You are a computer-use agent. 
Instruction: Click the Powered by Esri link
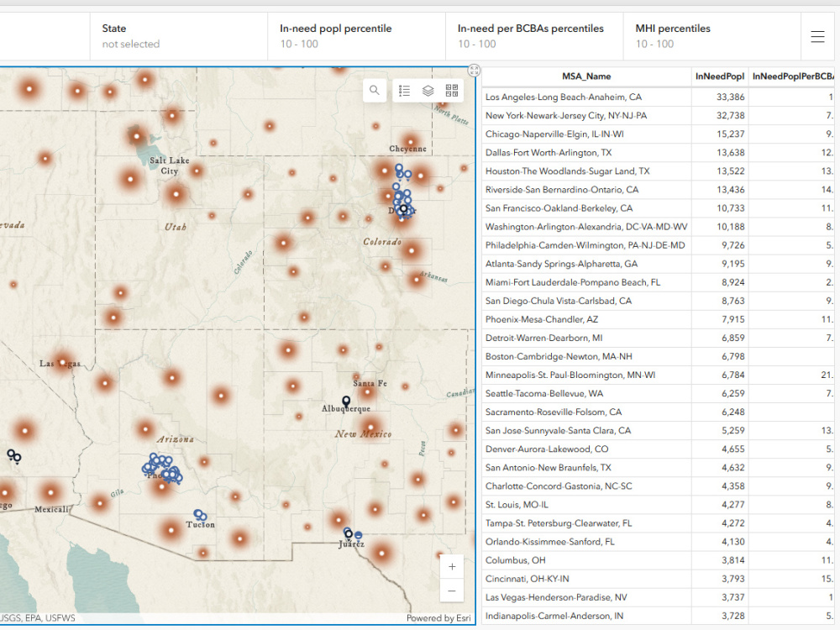click(x=438, y=617)
